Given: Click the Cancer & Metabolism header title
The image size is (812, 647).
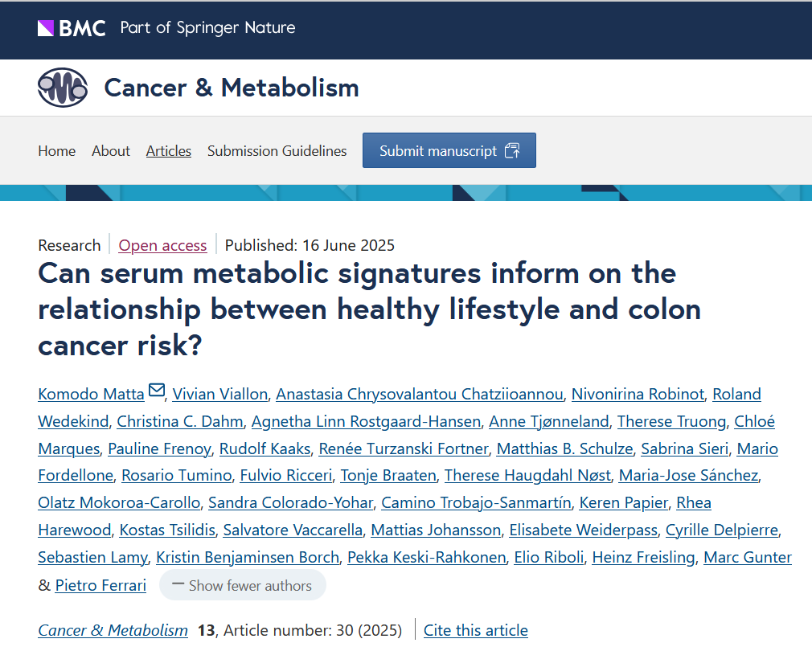Looking at the screenshot, I should 232,88.
